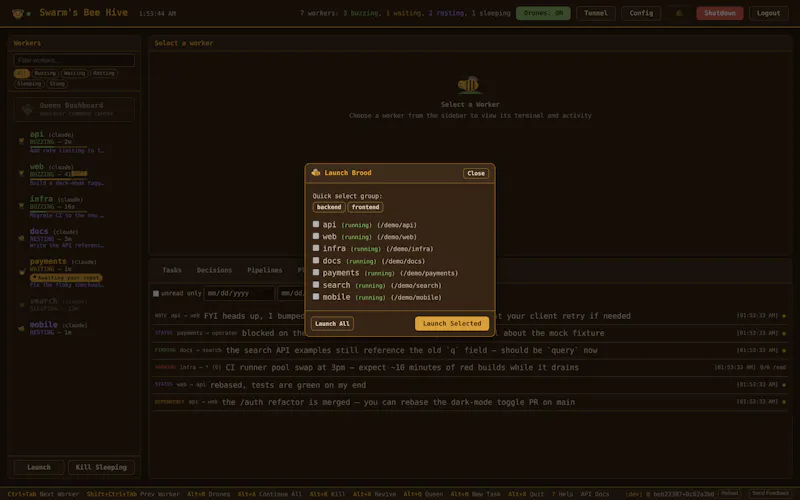
Task: Open the Tunnel settings
Action: coord(595,13)
